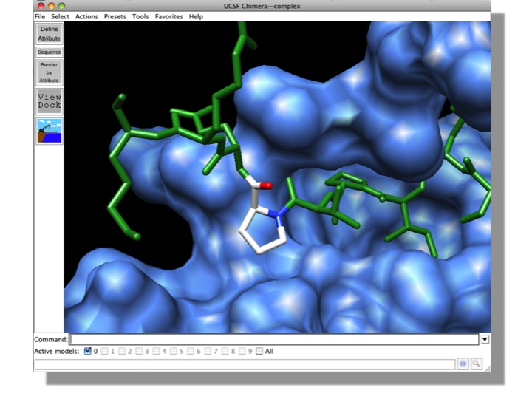This screenshot has width=532, height=399.
Task: Toggle active model 1 checkbox
Action: 104,351
